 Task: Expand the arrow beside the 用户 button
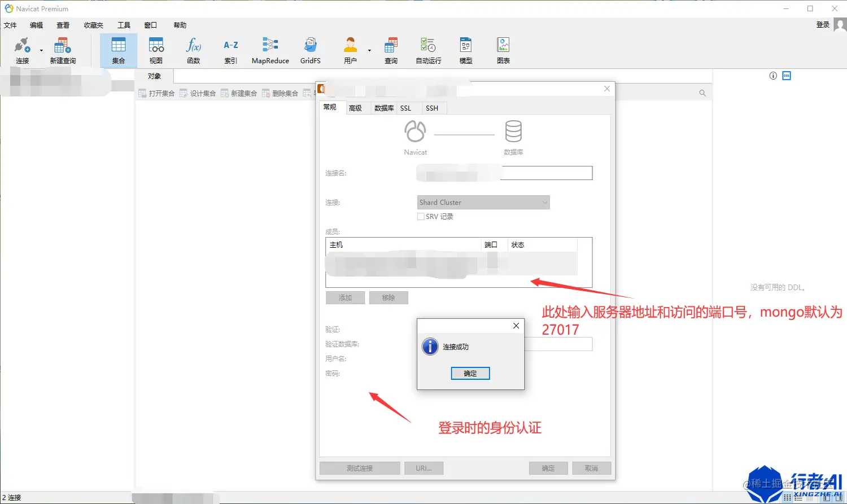[369, 51]
